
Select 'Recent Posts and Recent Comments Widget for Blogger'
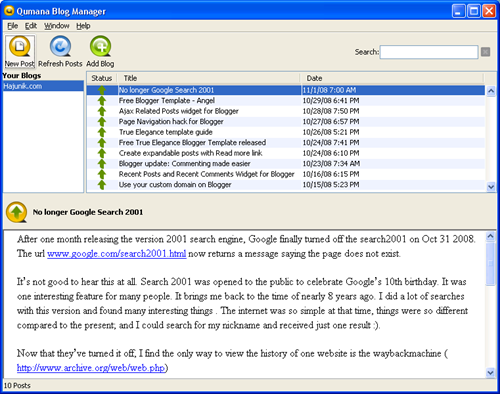207,174
